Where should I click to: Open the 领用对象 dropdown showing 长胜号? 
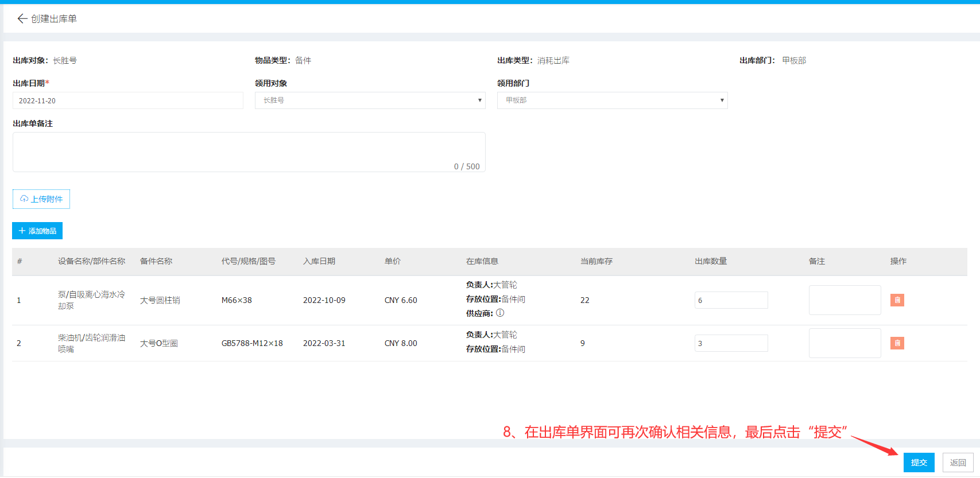point(370,100)
